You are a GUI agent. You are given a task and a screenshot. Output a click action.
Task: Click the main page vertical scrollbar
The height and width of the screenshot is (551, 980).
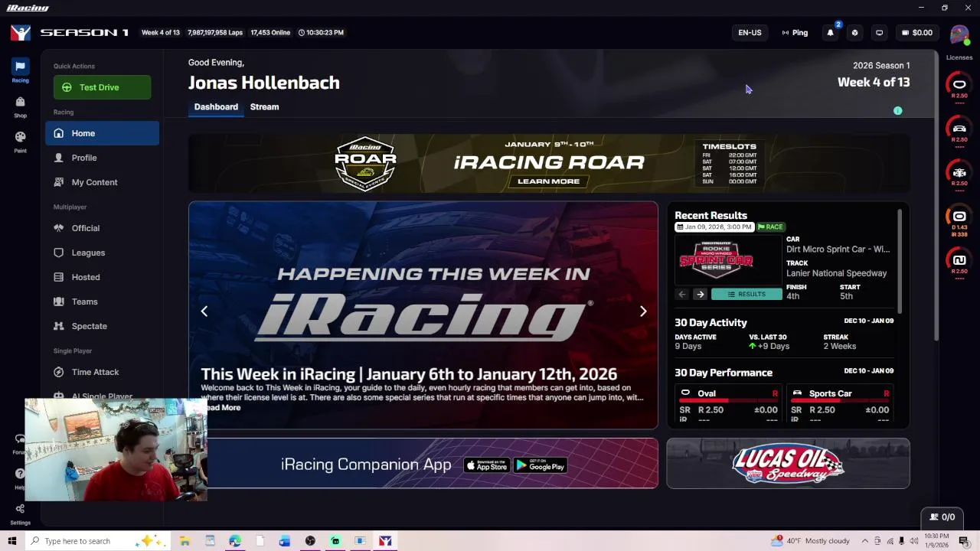tap(936, 195)
